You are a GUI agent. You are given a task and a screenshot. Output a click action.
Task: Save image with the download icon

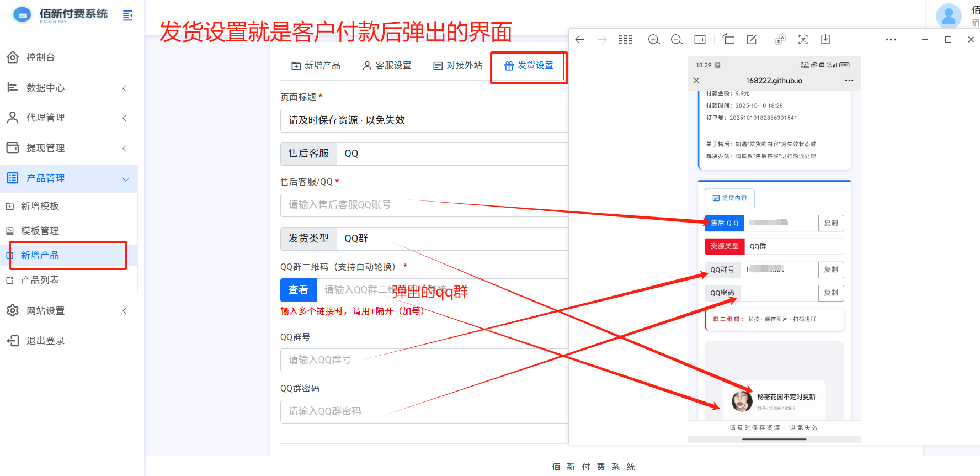825,39
